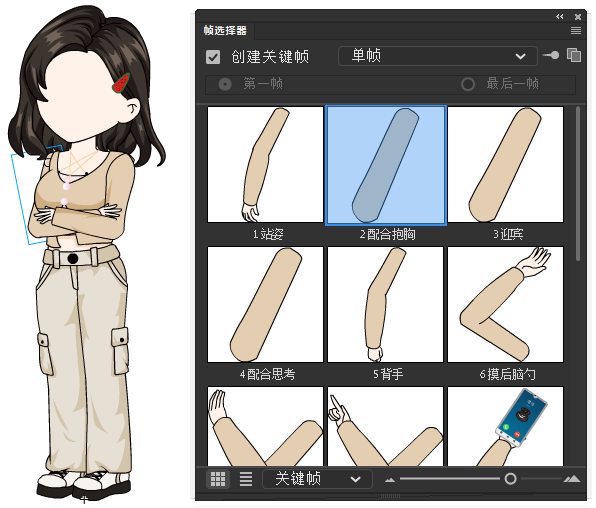Screen dimensions: 596x508
Task: Click the 5 背手 label text
Action: 388,374
